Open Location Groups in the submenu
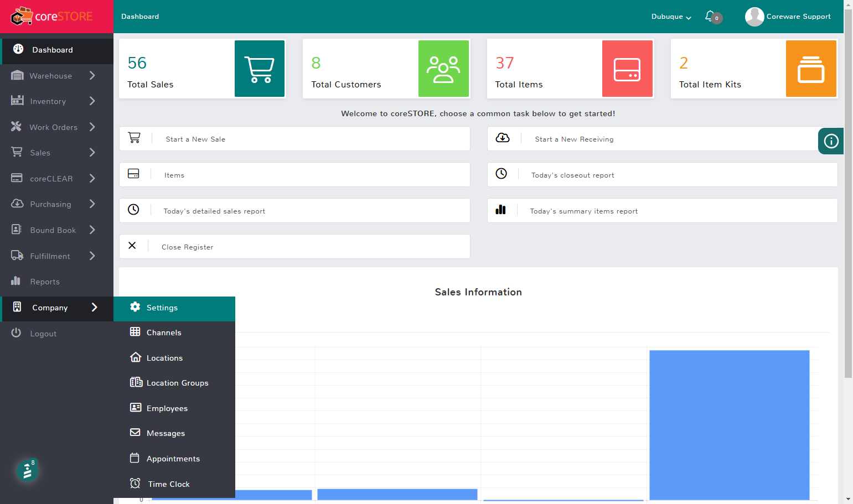Image resolution: width=853 pixels, height=504 pixels. 174,383
